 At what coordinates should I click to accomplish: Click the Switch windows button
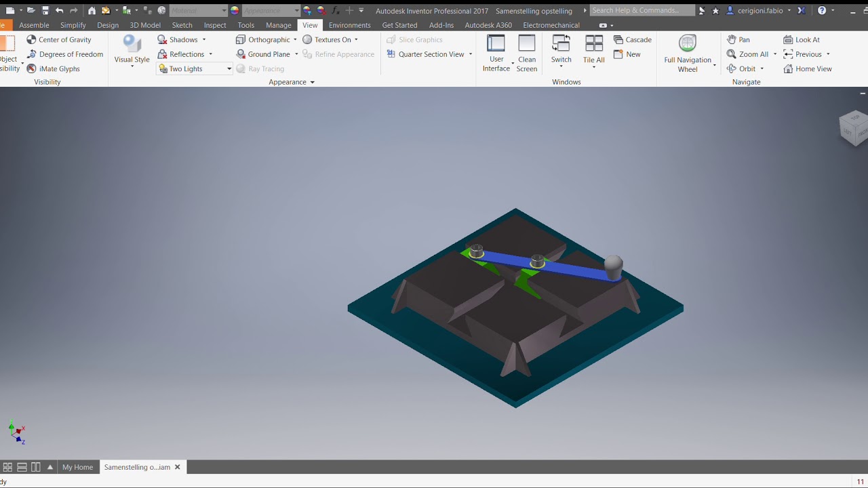pos(561,52)
